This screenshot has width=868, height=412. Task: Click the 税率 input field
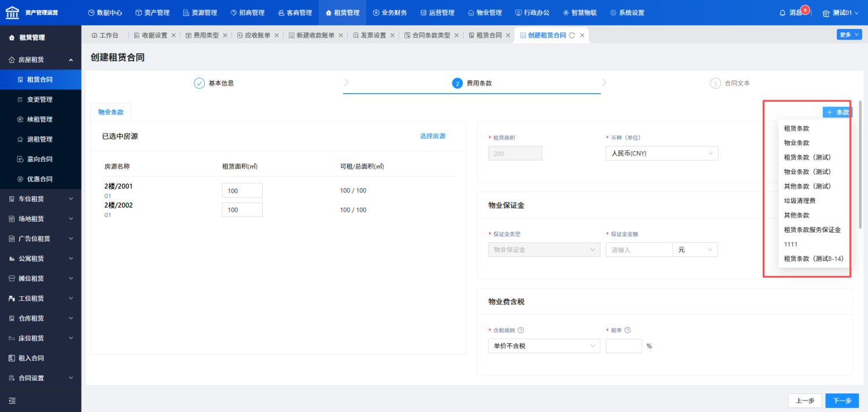624,346
